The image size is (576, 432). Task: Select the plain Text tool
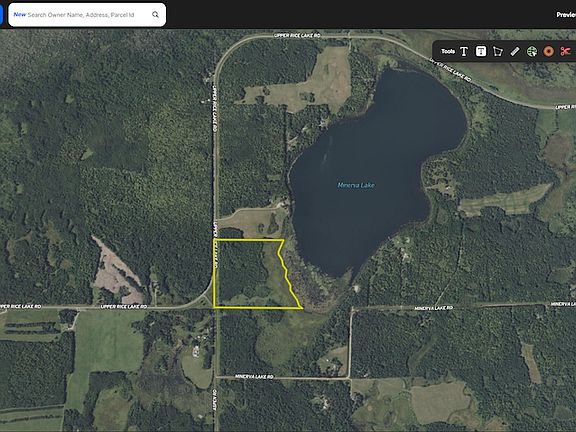464,51
